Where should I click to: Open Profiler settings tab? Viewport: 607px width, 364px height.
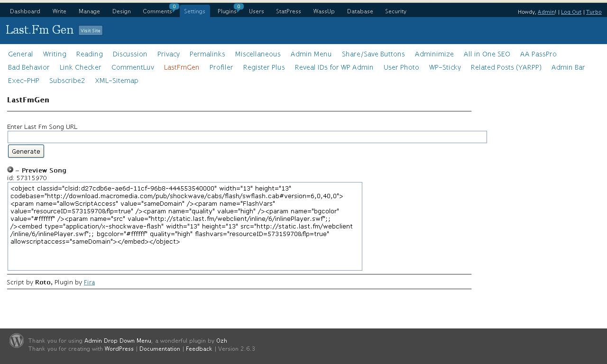221,67
